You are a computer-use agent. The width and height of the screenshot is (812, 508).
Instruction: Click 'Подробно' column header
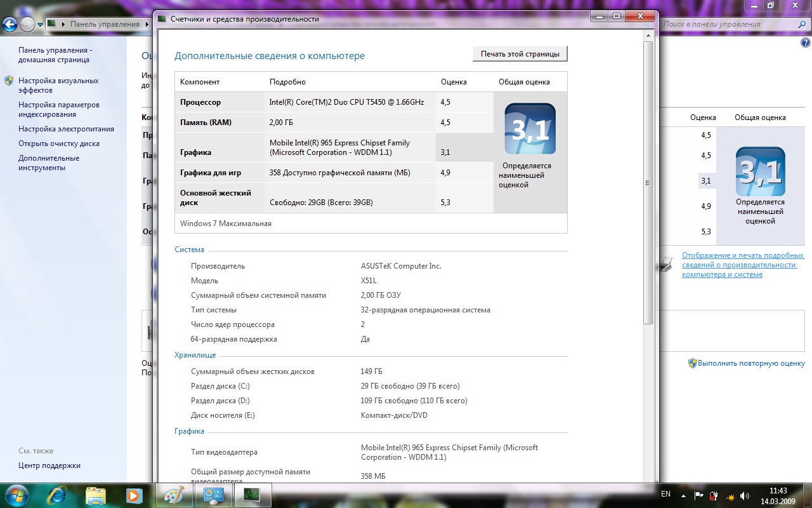287,82
